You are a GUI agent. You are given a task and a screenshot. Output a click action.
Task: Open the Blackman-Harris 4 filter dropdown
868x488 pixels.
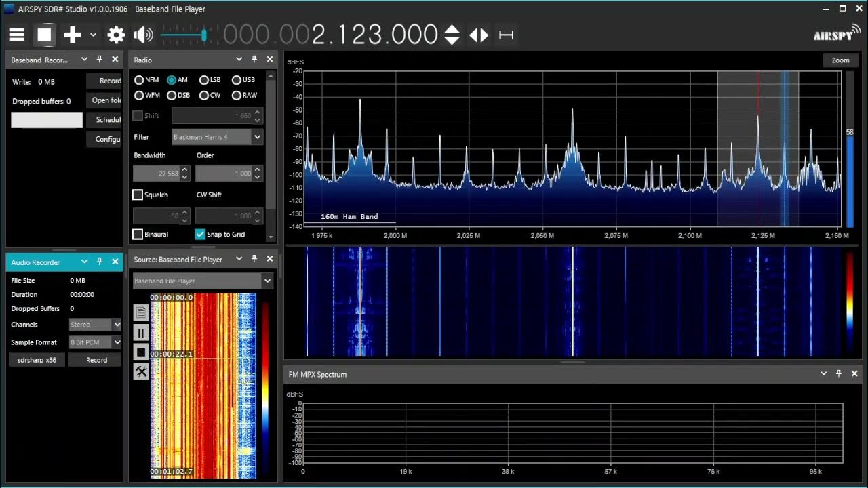click(217, 137)
